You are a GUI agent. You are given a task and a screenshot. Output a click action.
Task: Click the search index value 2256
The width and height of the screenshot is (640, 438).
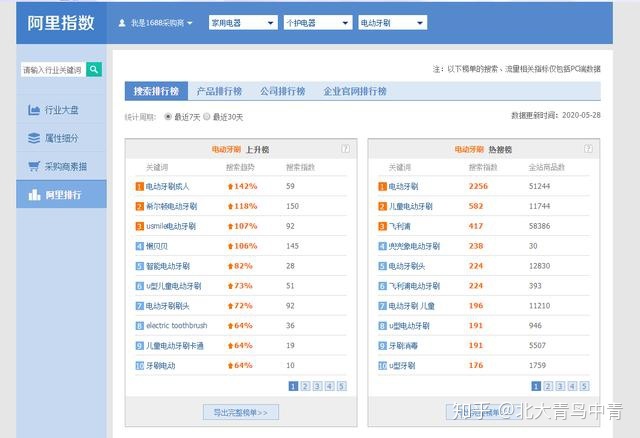point(478,187)
